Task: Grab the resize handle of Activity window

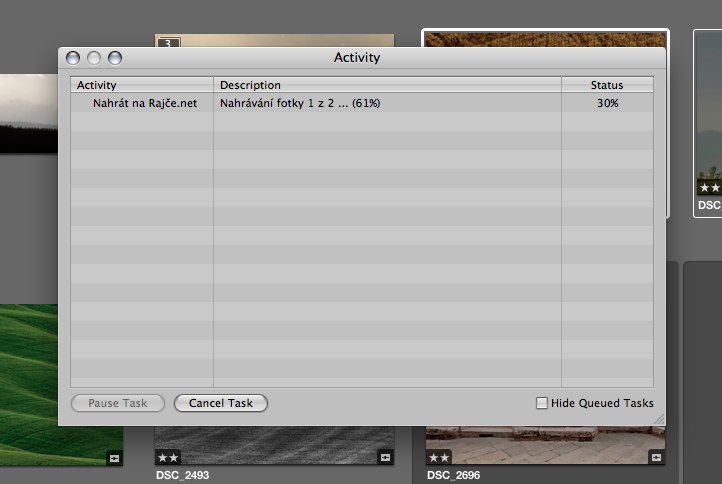Action: pyautogui.click(x=659, y=419)
